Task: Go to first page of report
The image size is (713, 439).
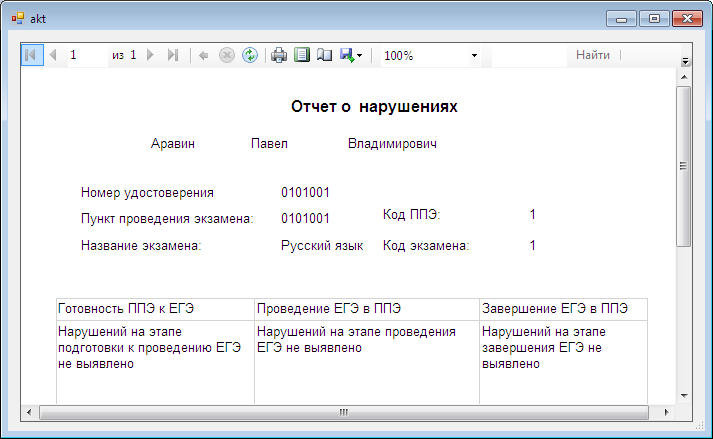Action: (x=32, y=56)
